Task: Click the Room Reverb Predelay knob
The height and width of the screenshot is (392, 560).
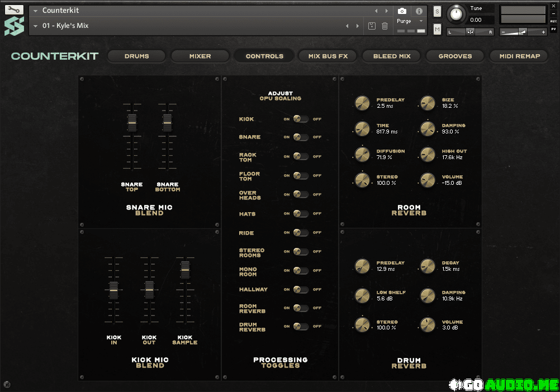Action: (362, 103)
